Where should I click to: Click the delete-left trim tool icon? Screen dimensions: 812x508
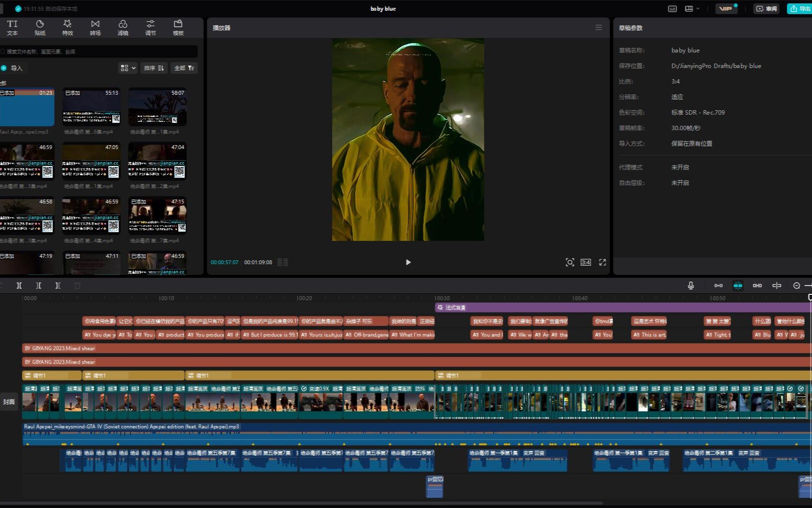[38, 286]
